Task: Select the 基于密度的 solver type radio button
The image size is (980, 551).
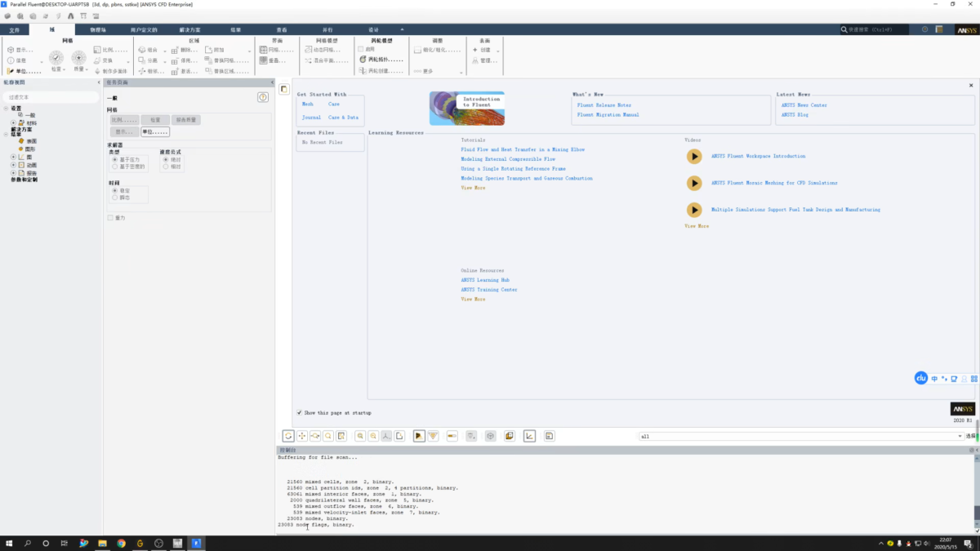Action: click(114, 167)
